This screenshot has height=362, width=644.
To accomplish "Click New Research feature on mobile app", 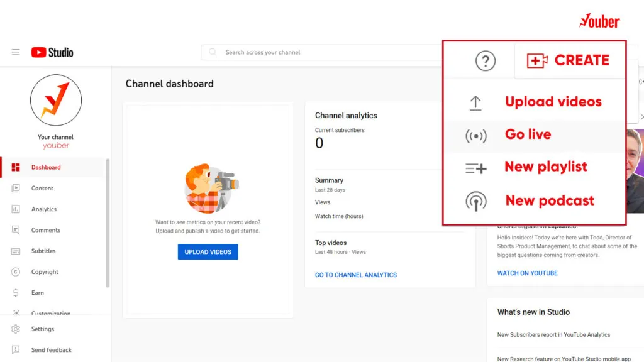I will (564, 359).
